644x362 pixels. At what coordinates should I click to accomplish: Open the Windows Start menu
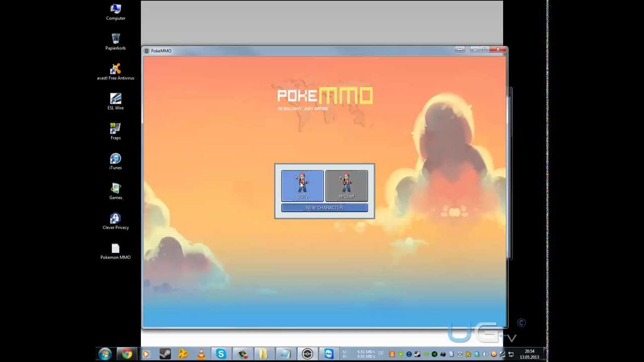pyautogui.click(x=105, y=354)
